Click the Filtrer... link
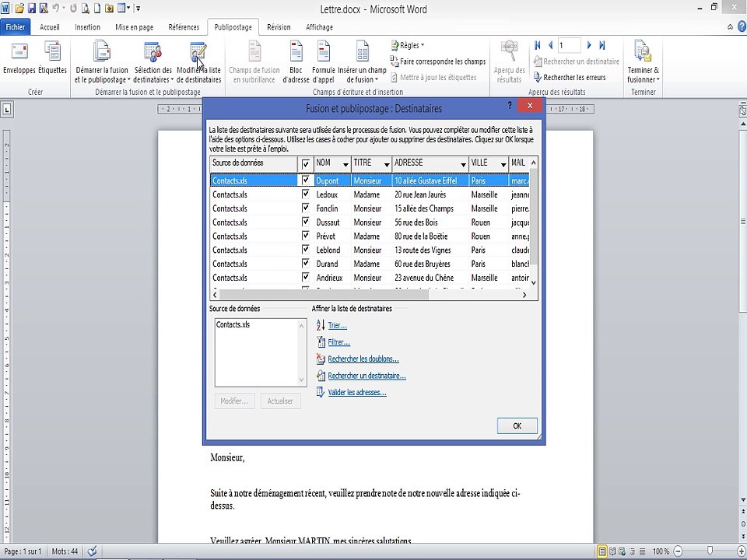Screen dimensions: 747x560 [x=338, y=342]
